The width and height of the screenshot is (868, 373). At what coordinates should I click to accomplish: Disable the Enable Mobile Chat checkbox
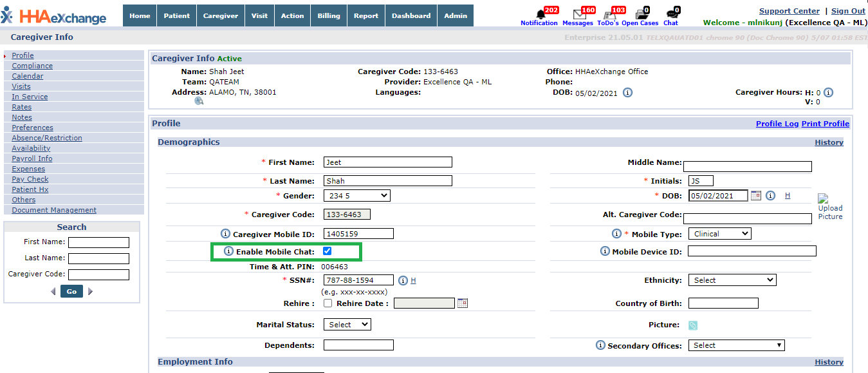click(x=327, y=251)
